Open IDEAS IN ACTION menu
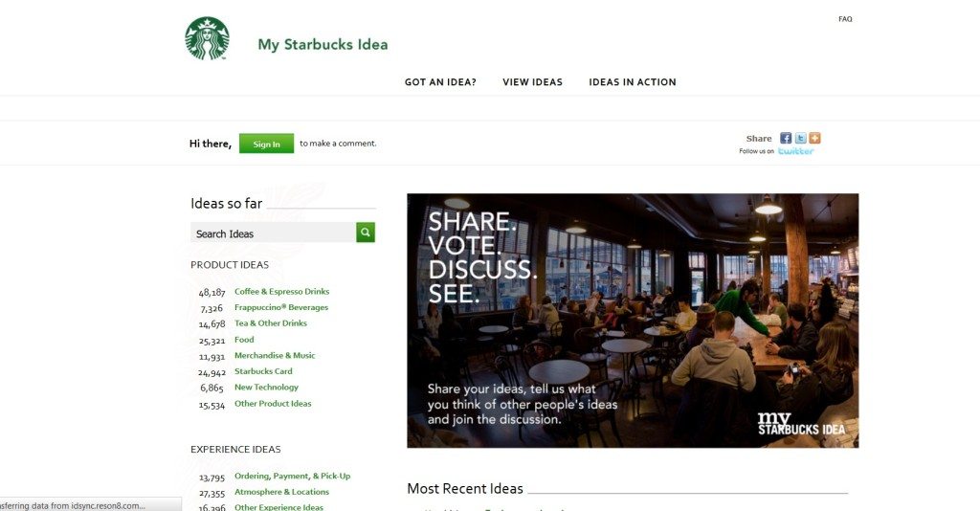The width and height of the screenshot is (980, 511). [x=633, y=82]
